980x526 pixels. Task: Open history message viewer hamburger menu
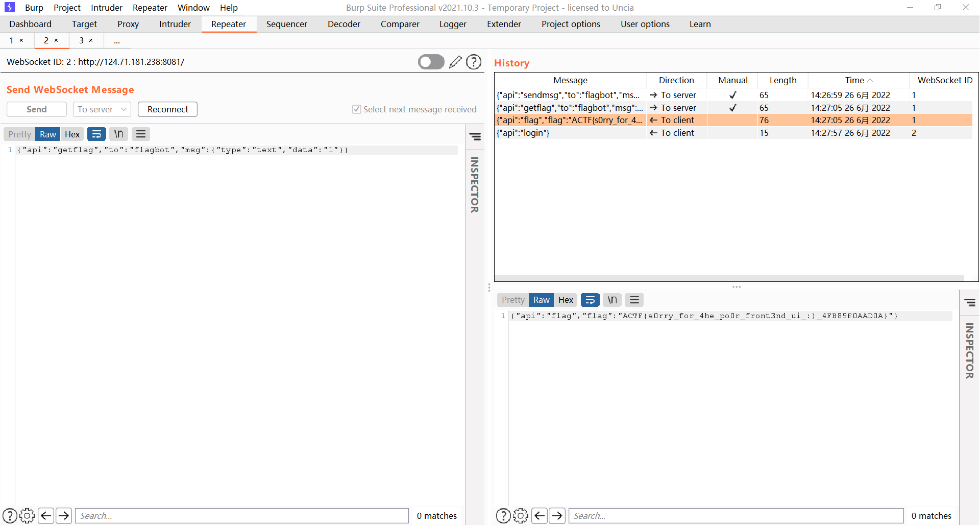634,300
